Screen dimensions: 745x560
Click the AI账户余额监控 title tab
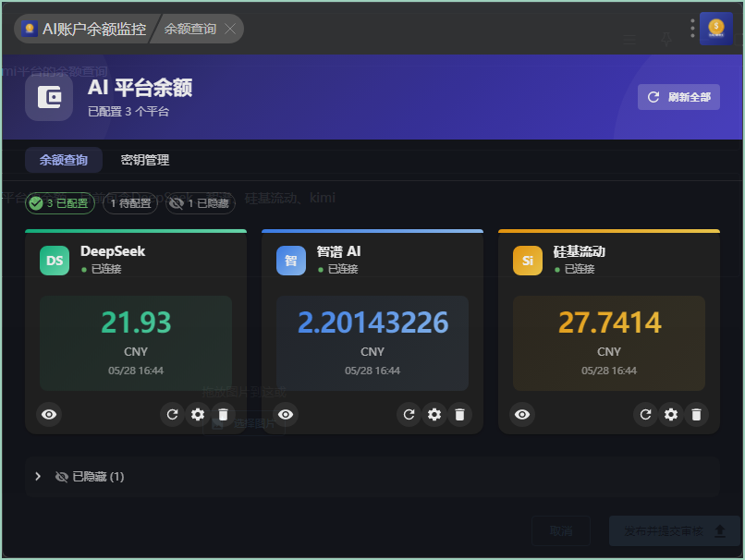pos(84,29)
